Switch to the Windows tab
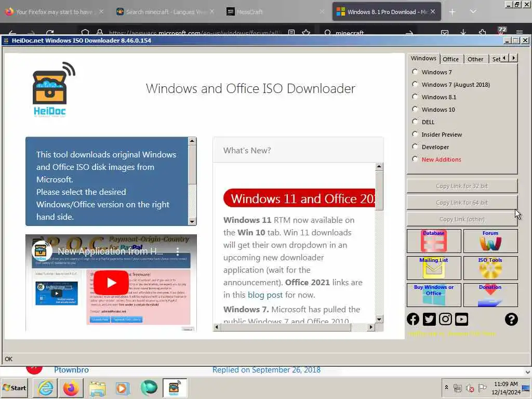Viewport: 532px width, 399px height. coord(423,58)
